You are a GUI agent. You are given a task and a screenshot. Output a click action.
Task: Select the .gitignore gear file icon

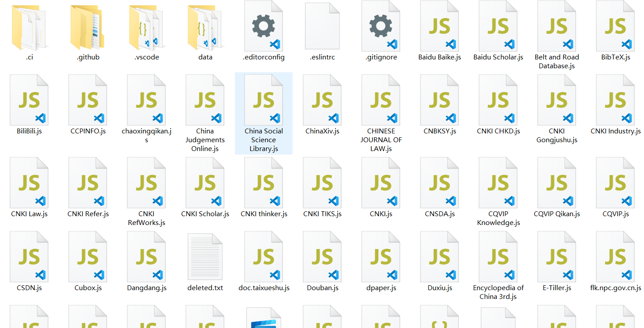pyautogui.click(x=381, y=26)
